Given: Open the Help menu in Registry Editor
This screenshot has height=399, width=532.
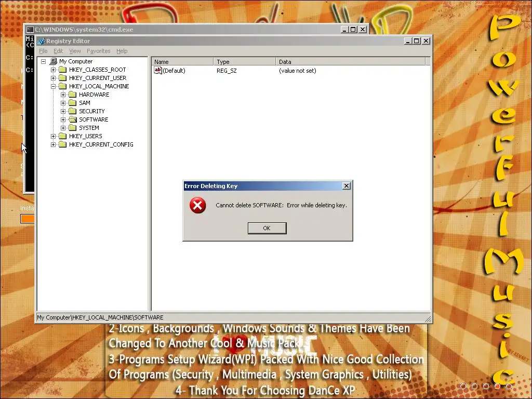Looking at the screenshot, I should [122, 51].
